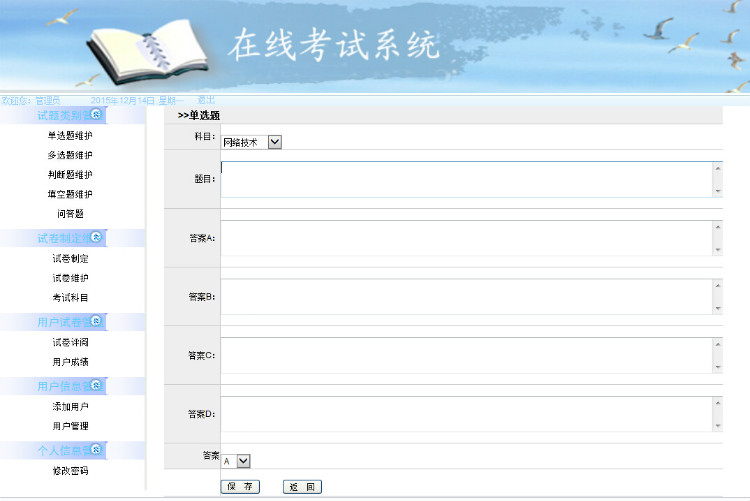Open 判断题维护 in the sidebar

pos(70,175)
